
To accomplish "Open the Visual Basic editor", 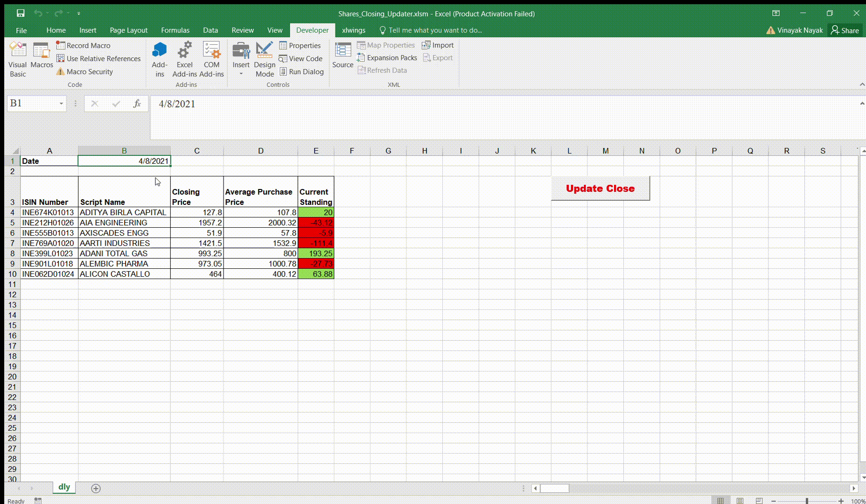I will click(x=17, y=58).
